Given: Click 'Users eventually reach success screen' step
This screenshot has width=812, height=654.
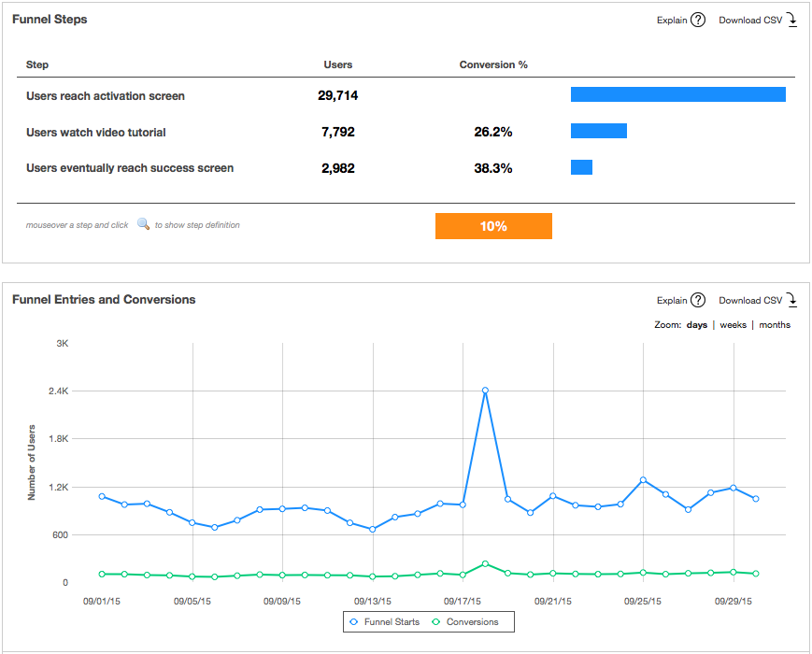Looking at the screenshot, I should point(130,168).
